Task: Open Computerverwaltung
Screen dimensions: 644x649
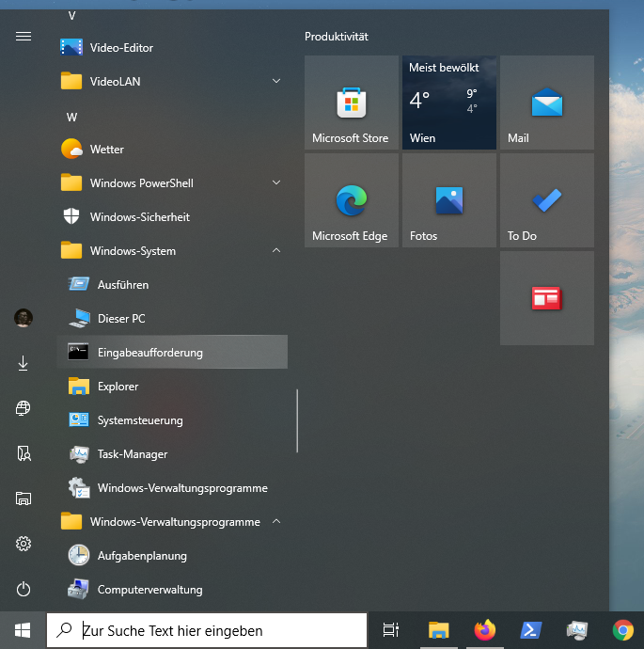Action: point(172,590)
